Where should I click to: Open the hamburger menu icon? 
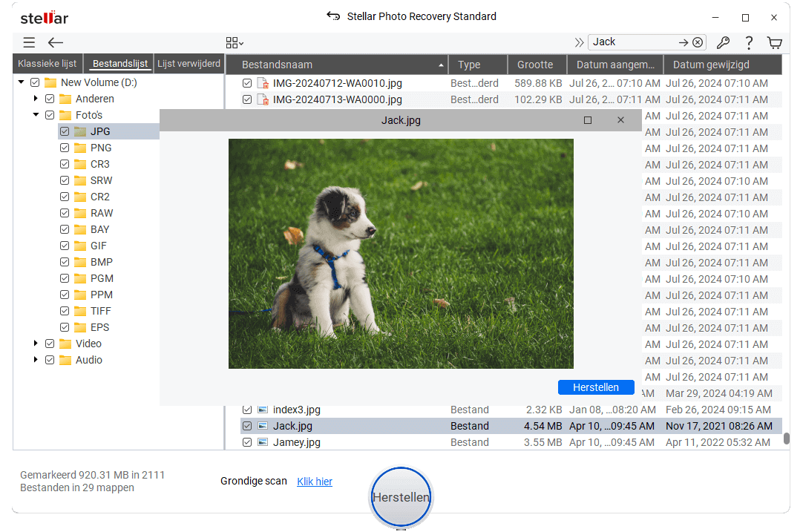pyautogui.click(x=29, y=43)
